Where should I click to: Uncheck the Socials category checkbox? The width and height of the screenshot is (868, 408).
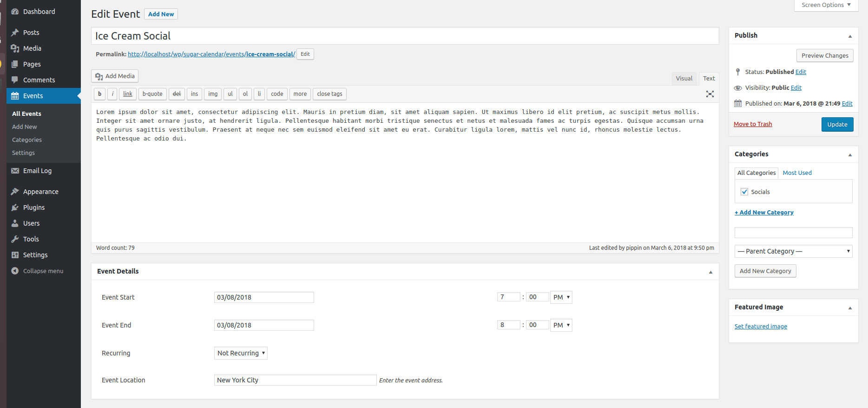[x=744, y=192]
